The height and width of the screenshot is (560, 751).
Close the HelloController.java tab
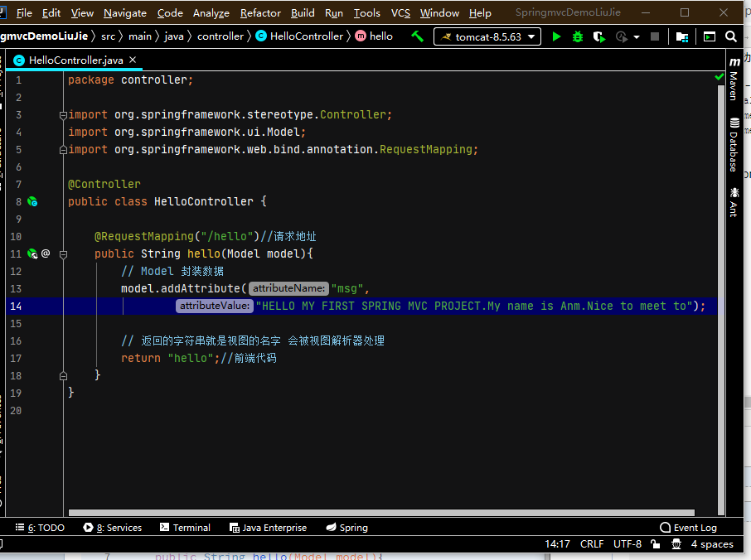[x=133, y=60]
